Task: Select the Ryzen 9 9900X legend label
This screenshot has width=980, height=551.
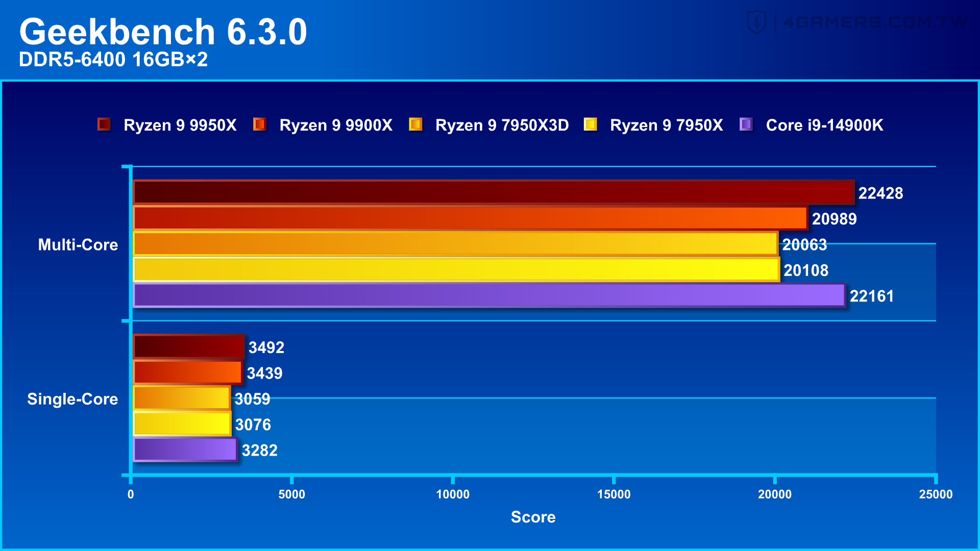Action: click(336, 125)
